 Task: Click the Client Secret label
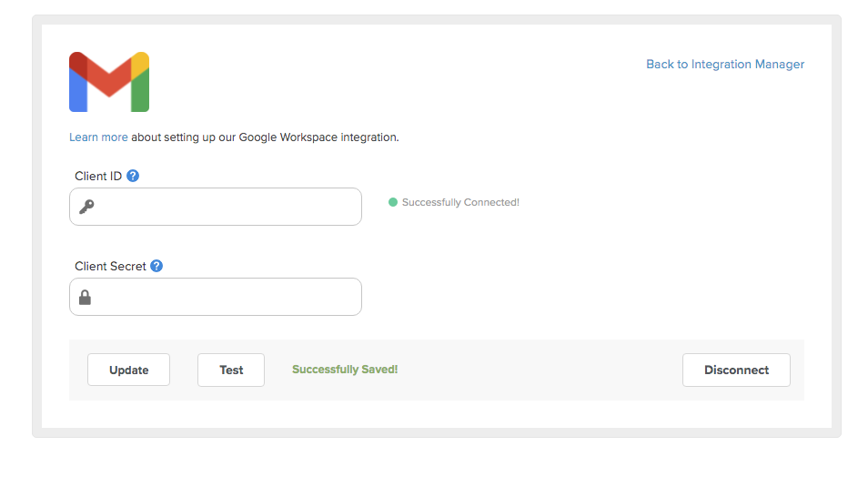pos(110,267)
